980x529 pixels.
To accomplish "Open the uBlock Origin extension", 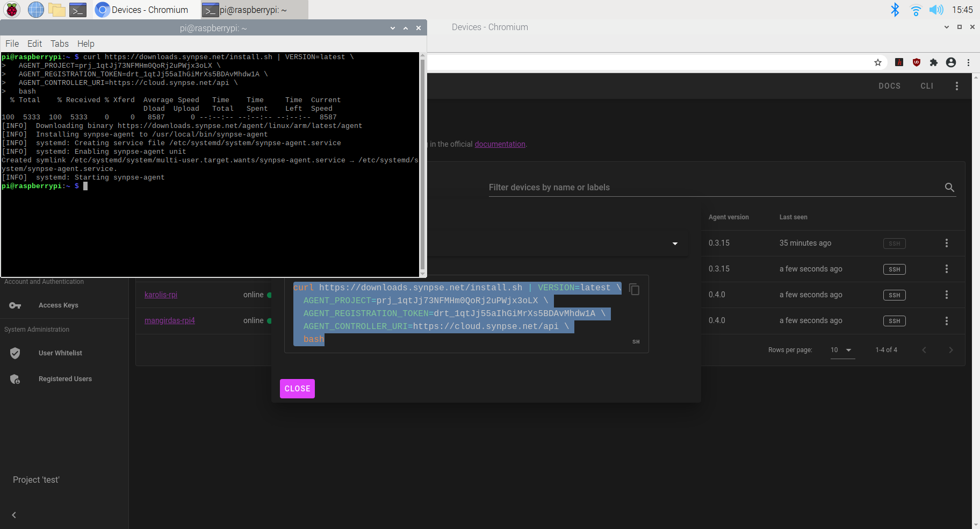I will [x=916, y=62].
